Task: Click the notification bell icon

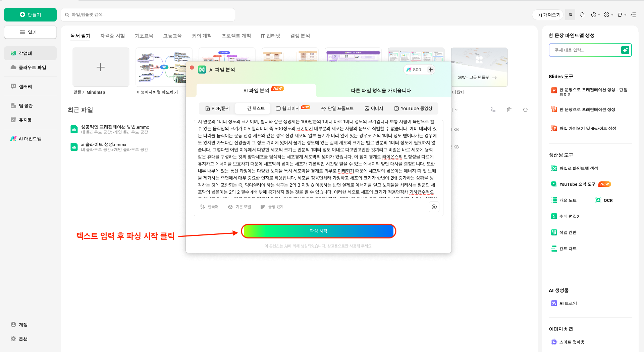Action: coord(582,14)
